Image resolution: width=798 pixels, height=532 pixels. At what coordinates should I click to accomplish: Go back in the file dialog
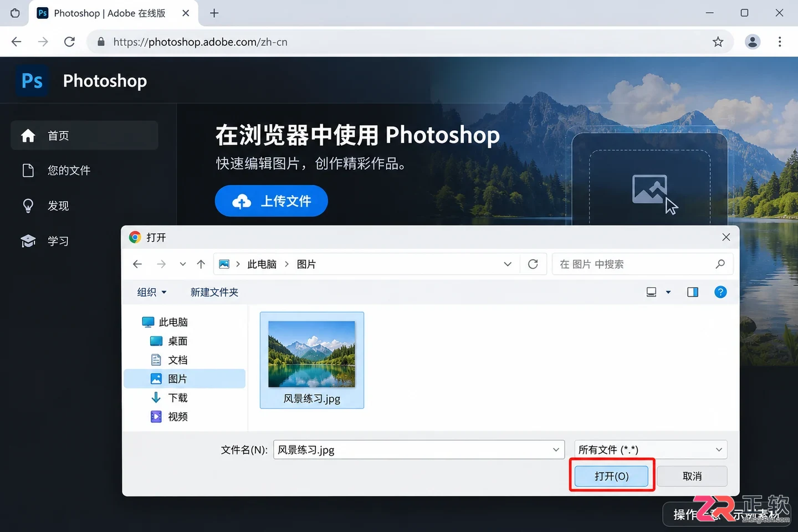click(x=137, y=264)
